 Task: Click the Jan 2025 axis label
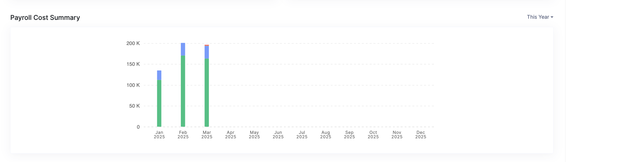click(x=159, y=135)
